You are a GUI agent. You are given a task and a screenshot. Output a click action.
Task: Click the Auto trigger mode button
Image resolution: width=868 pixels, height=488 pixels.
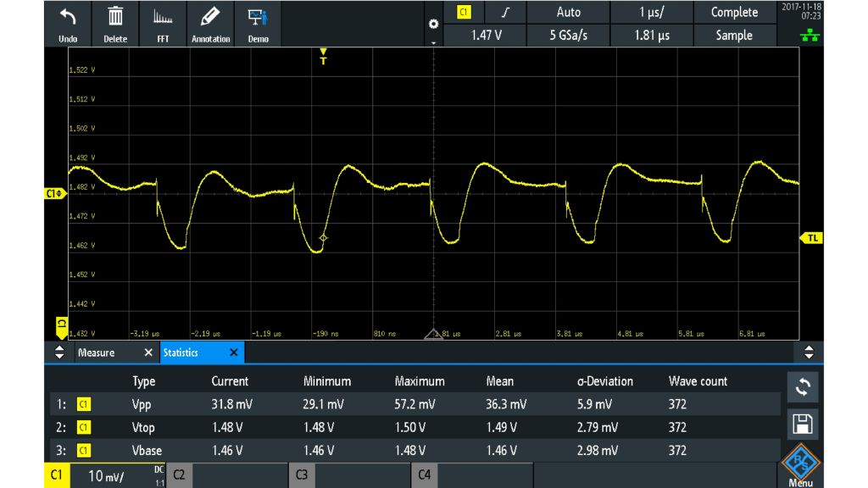pyautogui.click(x=568, y=12)
